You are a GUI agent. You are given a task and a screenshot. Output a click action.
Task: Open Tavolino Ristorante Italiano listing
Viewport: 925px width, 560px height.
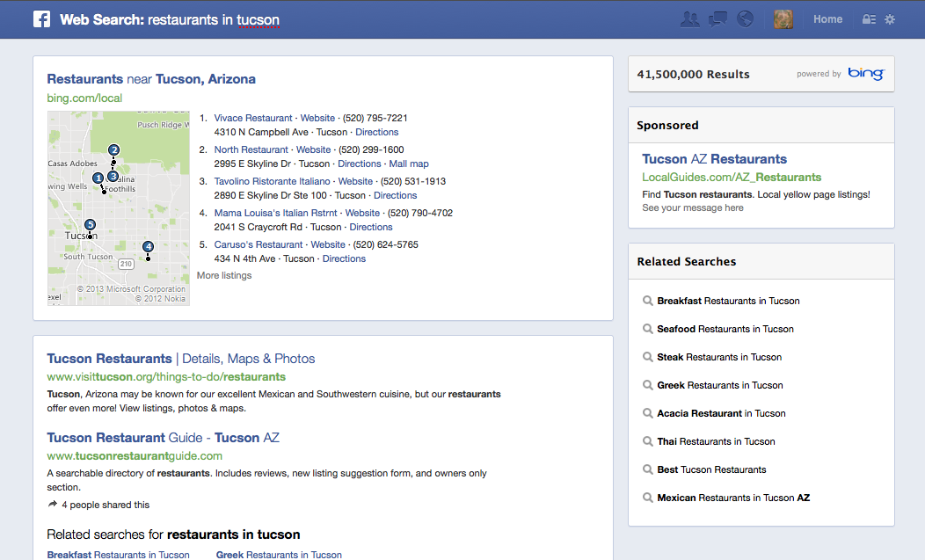(272, 181)
